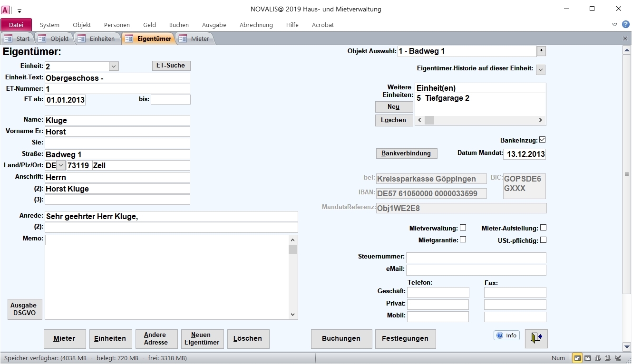Click right arrow of Einheiten list scrollbar
The height and width of the screenshot is (364, 632).
(541, 121)
